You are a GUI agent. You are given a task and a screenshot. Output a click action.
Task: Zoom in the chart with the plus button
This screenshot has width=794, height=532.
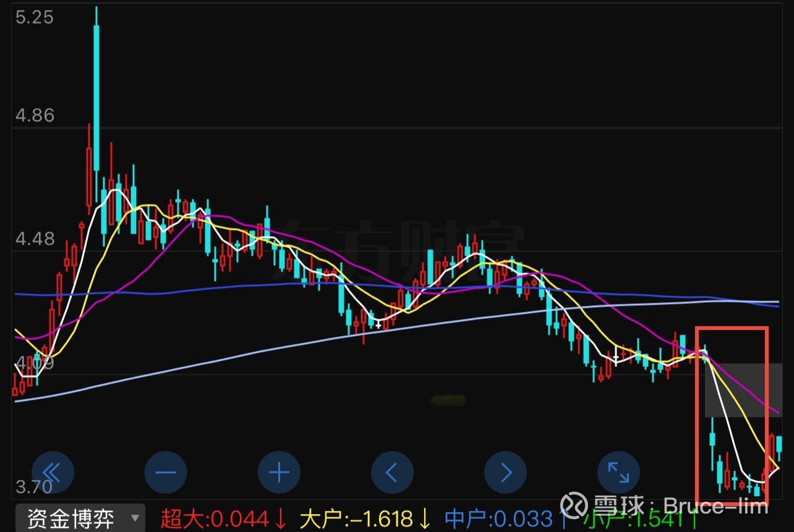280,473
